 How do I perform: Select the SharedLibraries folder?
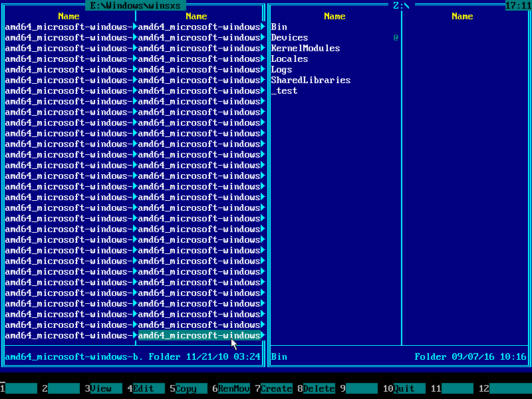(x=311, y=80)
